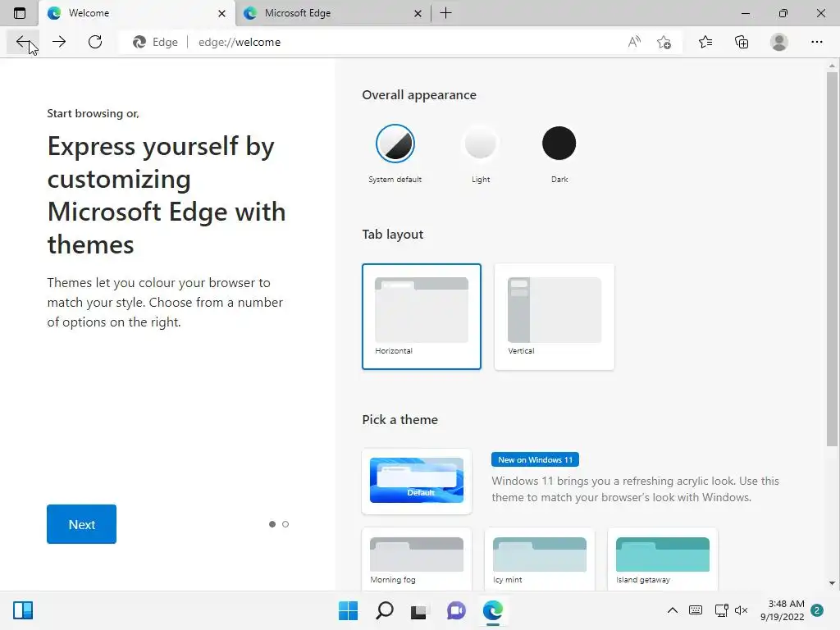Screen dimensions: 840x630
Task: Choose Vertical tab layout
Action: (555, 317)
